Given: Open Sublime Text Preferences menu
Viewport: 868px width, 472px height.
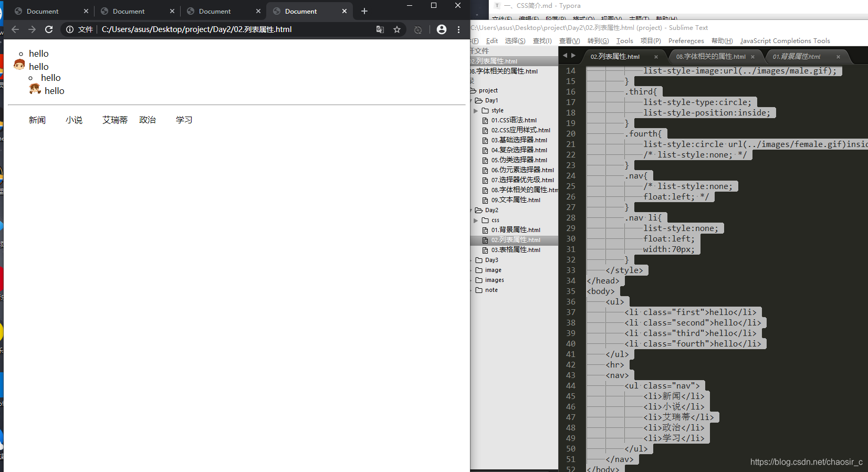Looking at the screenshot, I should [686, 41].
